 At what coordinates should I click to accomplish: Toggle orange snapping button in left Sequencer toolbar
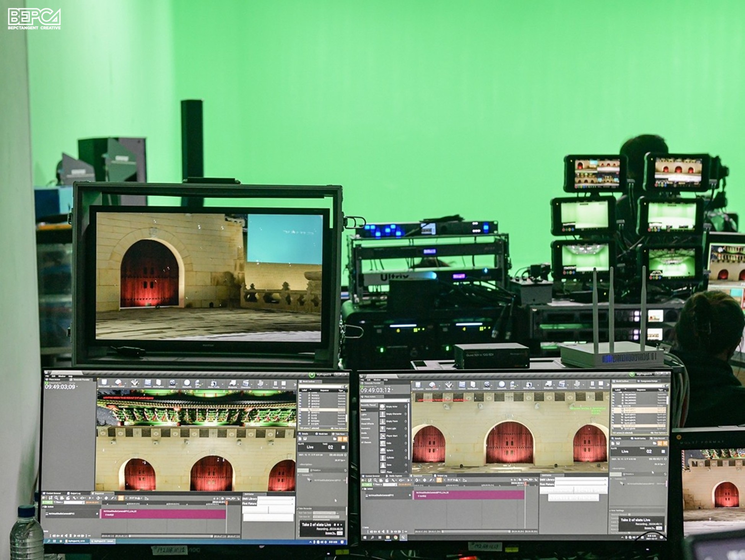pos(121,498)
